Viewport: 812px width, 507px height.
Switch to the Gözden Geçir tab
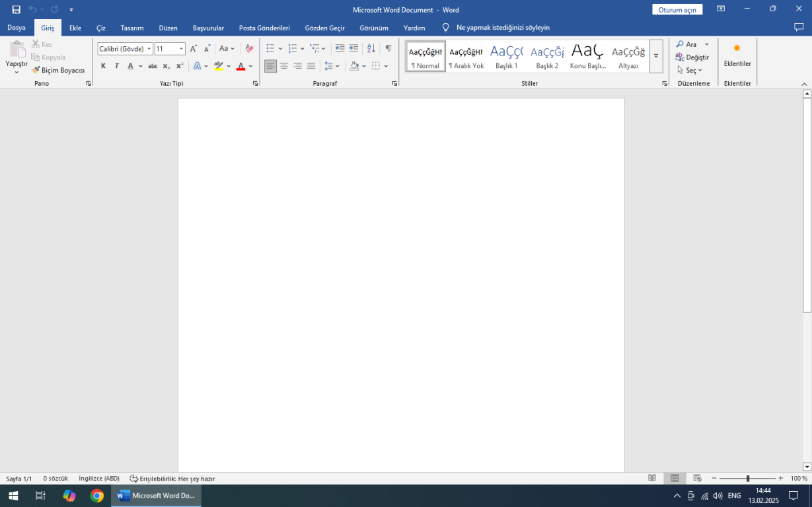coord(325,28)
